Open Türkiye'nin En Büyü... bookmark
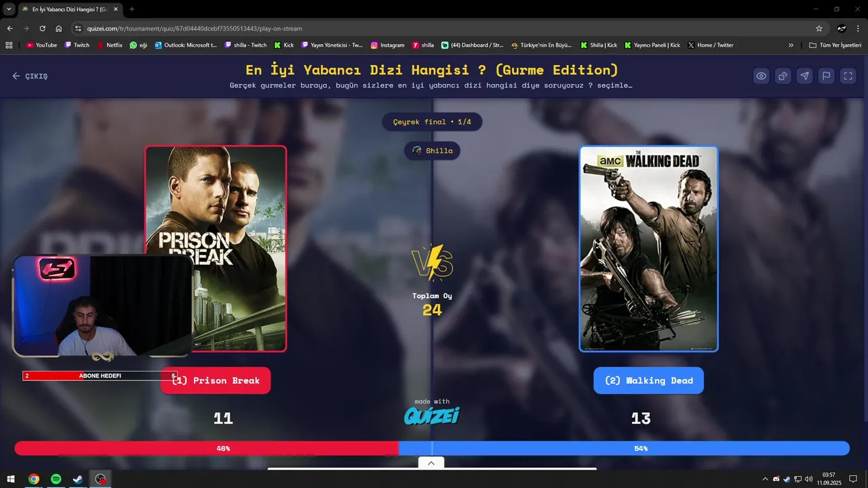The width and height of the screenshot is (868, 488). pyautogui.click(x=541, y=45)
